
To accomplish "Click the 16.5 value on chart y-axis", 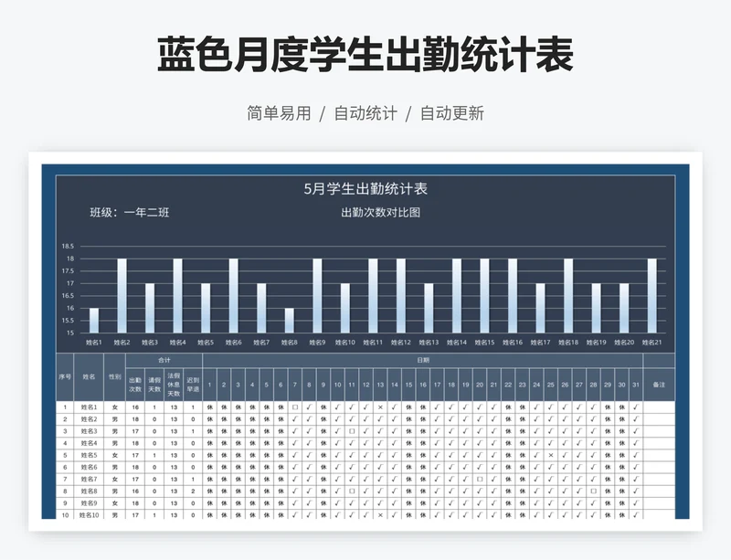I will pos(68,296).
